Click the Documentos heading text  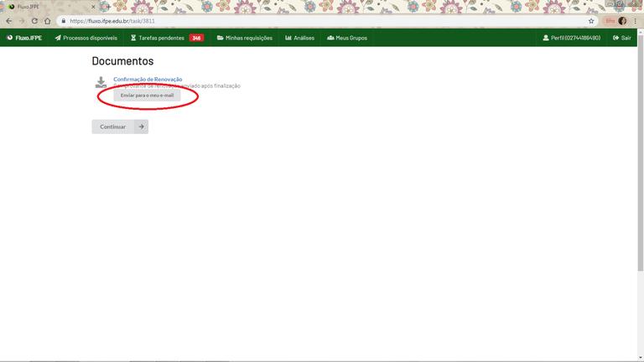coord(122,60)
